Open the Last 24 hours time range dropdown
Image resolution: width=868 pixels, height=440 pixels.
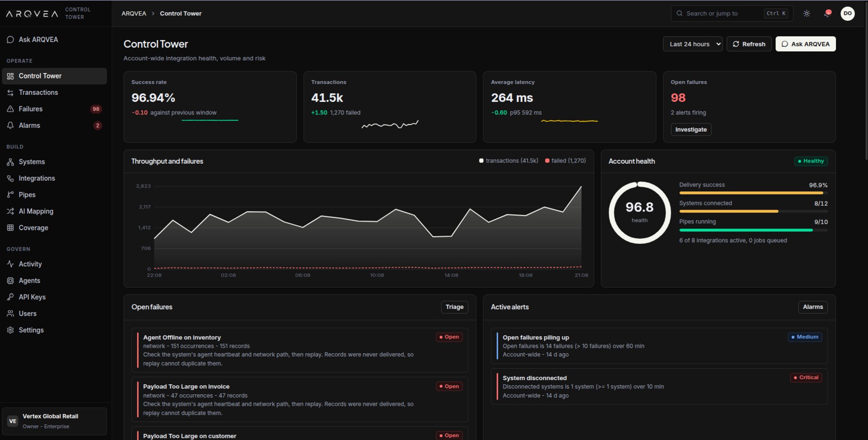693,44
